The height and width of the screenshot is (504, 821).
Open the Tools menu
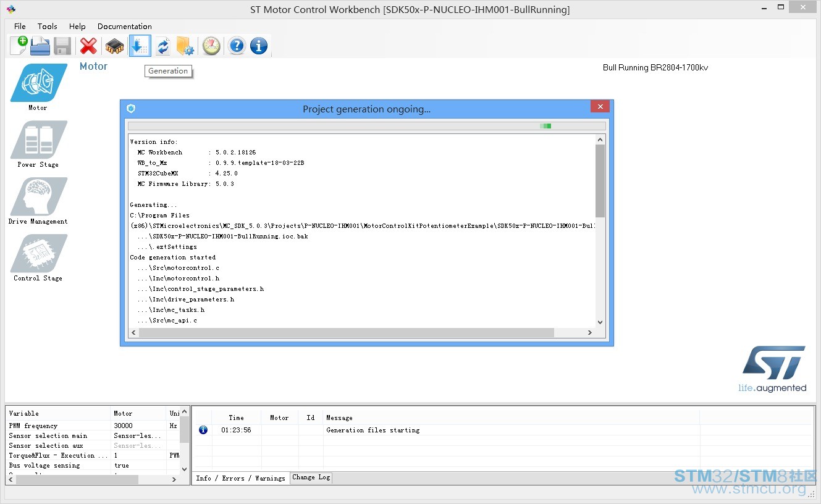(x=48, y=27)
